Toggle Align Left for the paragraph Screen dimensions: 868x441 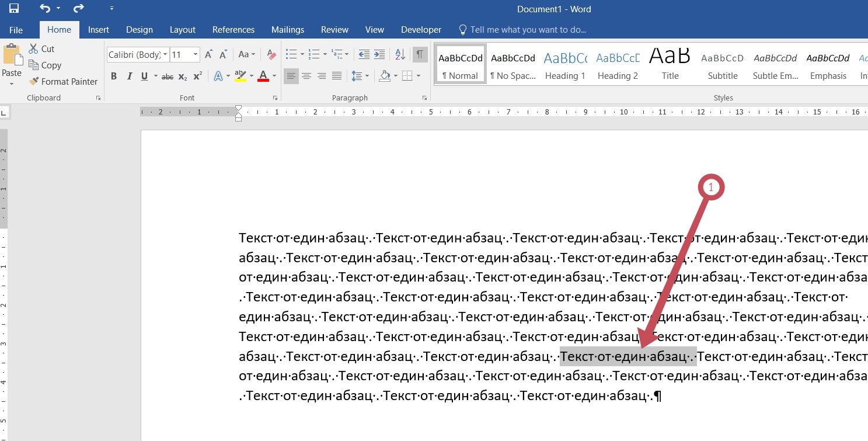click(x=291, y=76)
